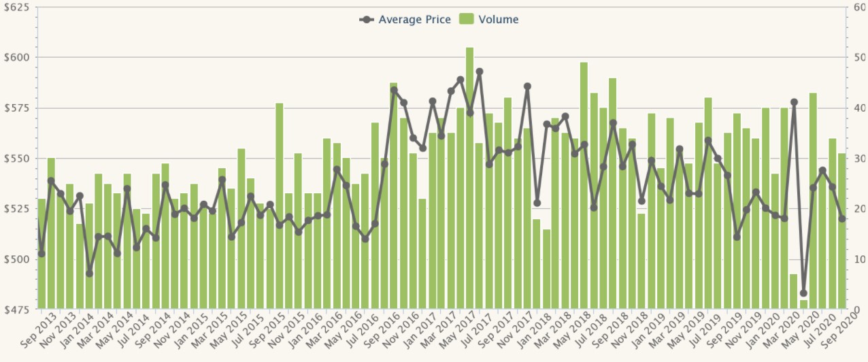Click the March 2020 Average Price peak marker

click(x=794, y=102)
